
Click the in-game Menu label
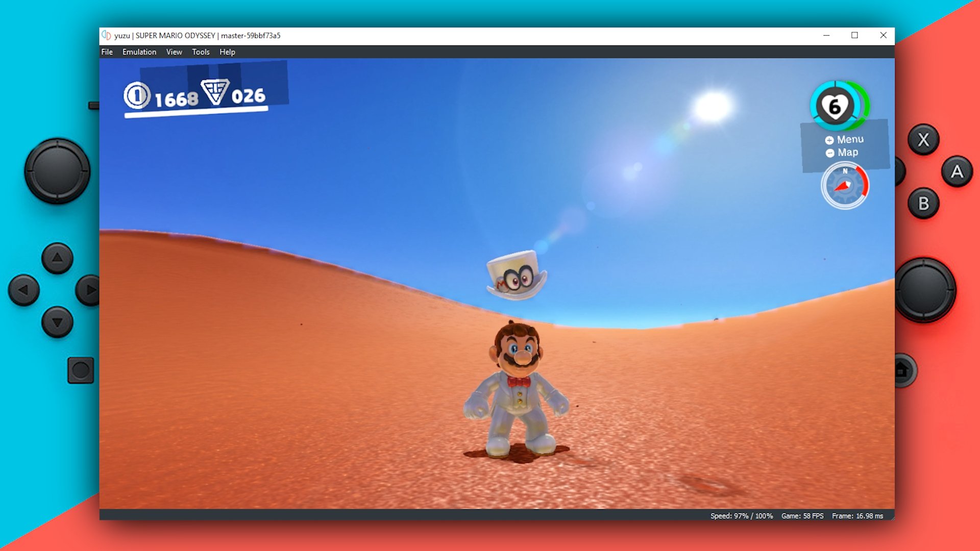pos(850,139)
